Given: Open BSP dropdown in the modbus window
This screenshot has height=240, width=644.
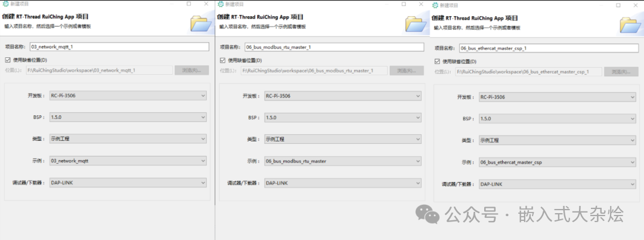Looking at the screenshot, I should 342,117.
